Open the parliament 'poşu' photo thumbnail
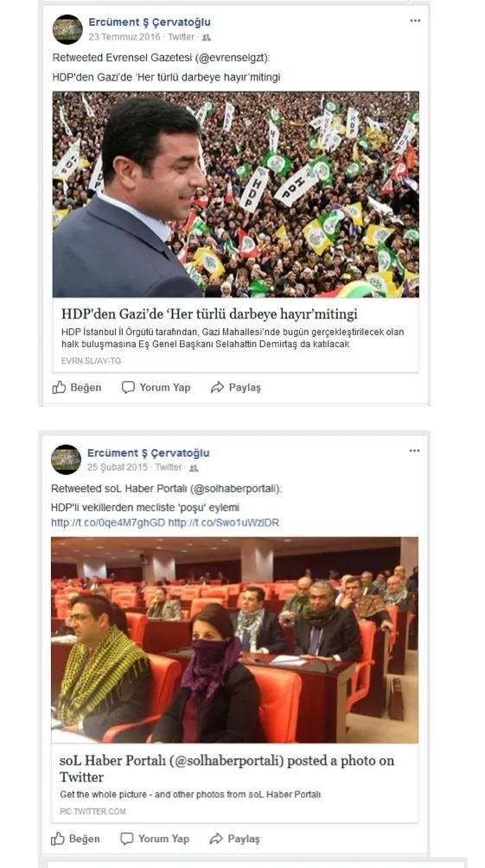This screenshot has height=868, width=485. (x=234, y=640)
